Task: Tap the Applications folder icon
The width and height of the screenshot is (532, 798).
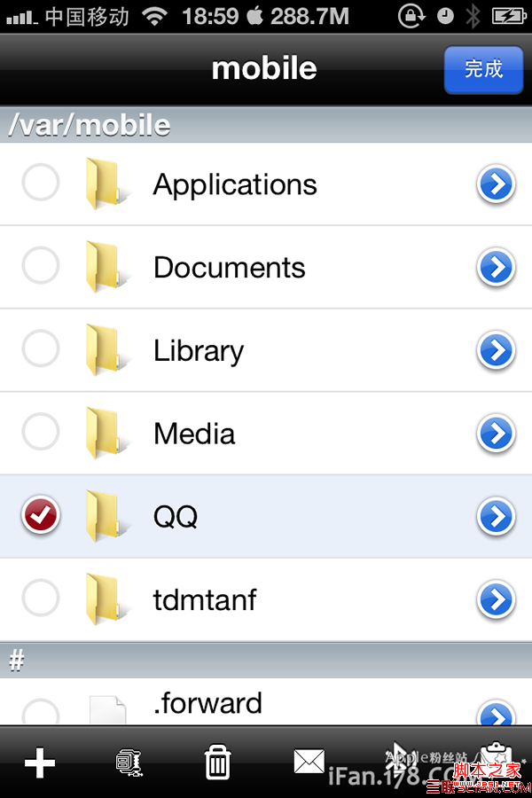Action: 106,184
